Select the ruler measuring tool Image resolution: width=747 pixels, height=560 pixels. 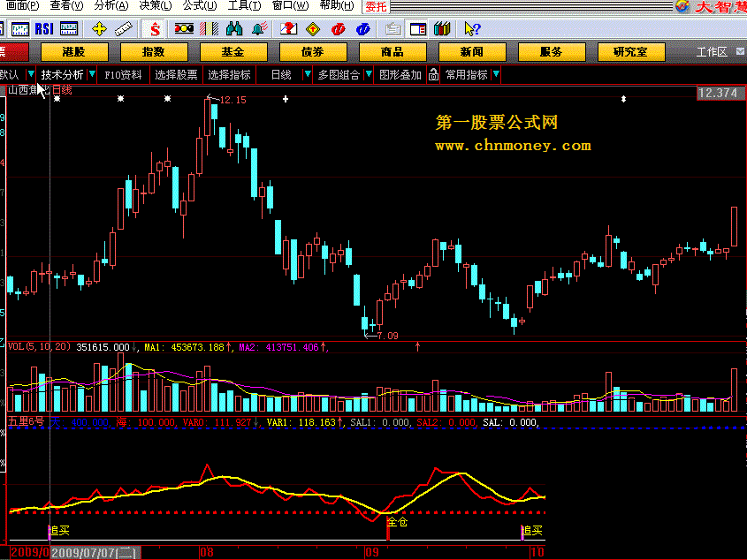click(124, 29)
